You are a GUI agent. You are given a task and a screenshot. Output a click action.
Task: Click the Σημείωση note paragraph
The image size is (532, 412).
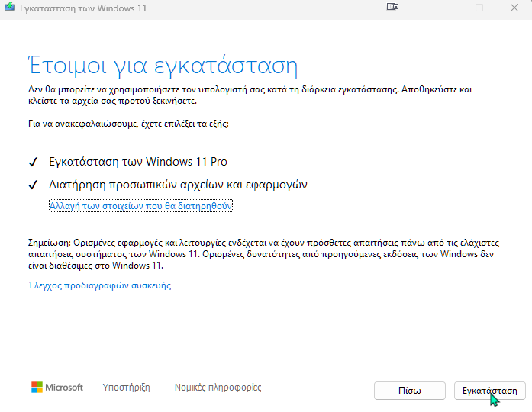click(263, 254)
